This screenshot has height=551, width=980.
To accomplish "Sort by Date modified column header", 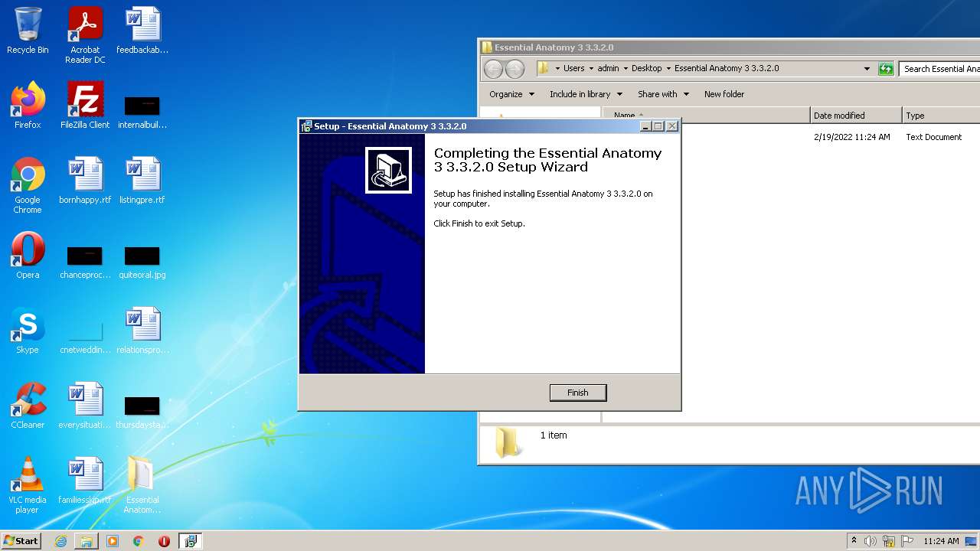I will tap(856, 116).
